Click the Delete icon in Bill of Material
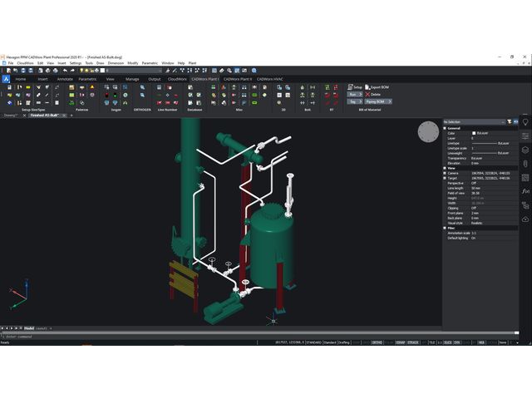Viewport: 532px width, 399px height. coord(369,94)
